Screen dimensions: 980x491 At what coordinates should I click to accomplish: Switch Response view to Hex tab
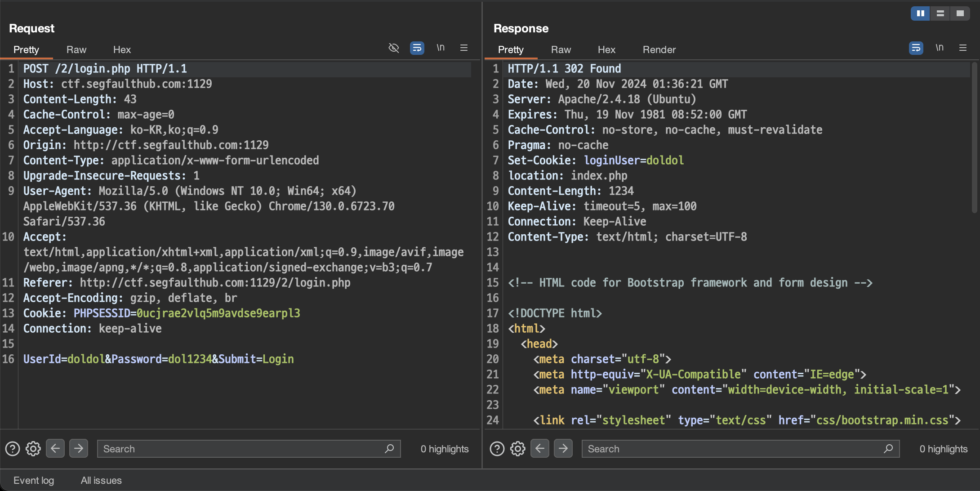point(606,49)
